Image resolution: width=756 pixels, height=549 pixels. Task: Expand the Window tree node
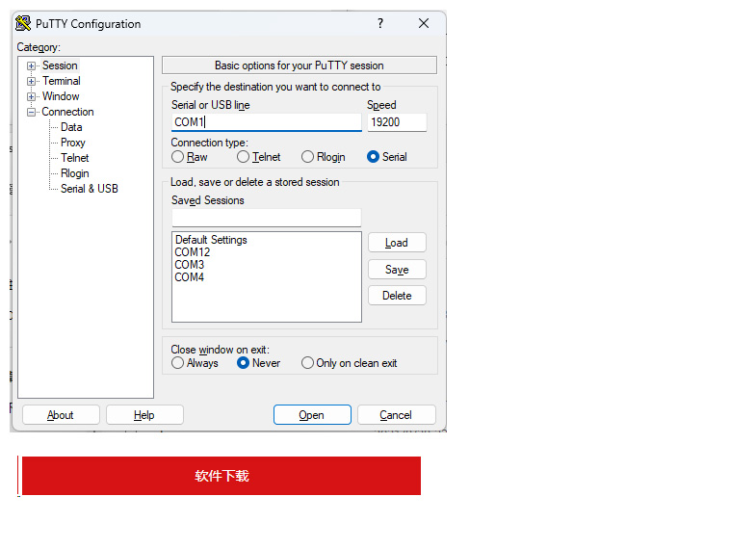click(x=31, y=97)
